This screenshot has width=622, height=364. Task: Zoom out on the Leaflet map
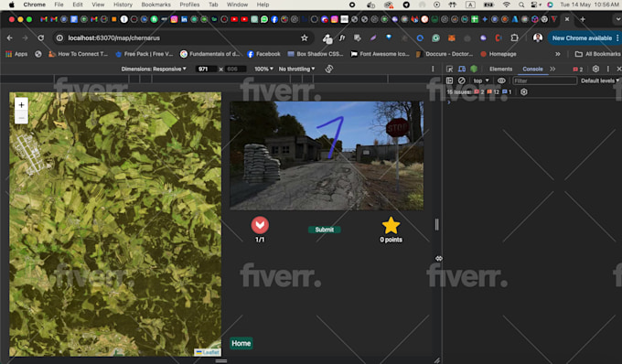coord(21,118)
